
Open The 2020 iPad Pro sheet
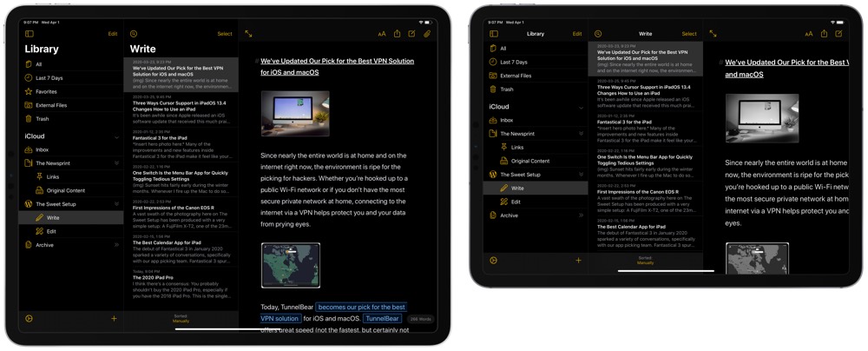(x=181, y=286)
